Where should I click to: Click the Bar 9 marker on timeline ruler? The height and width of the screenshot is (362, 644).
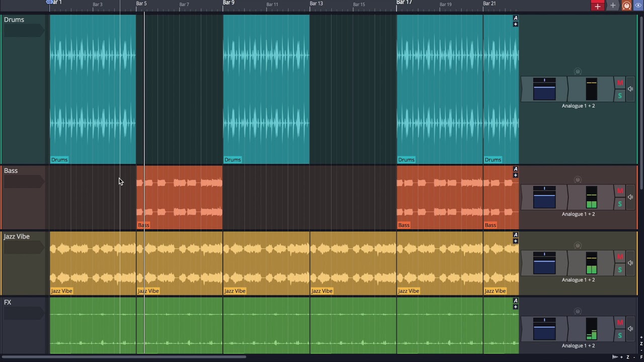[228, 3]
